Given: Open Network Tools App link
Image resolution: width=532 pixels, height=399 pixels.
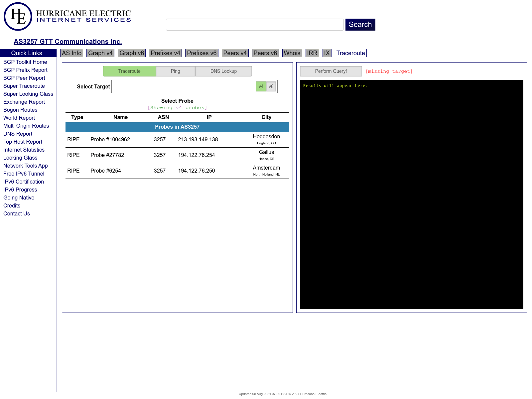Looking at the screenshot, I should click(26, 166).
